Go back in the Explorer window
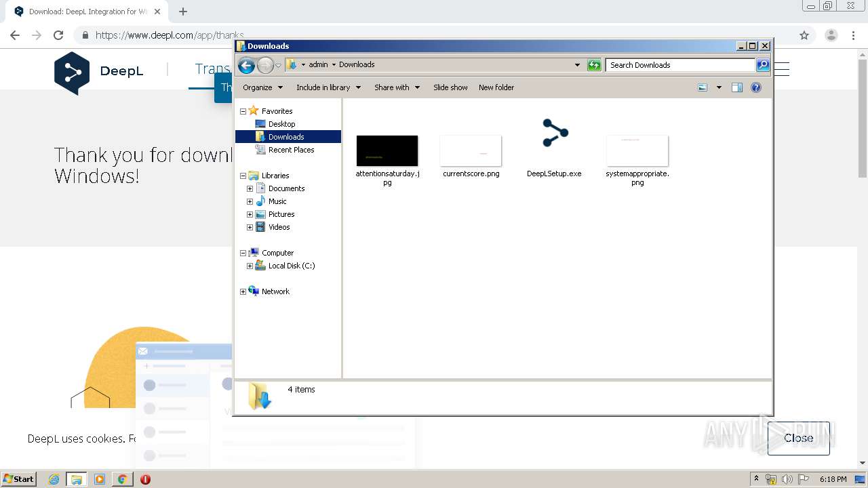The image size is (868, 488). pos(246,65)
